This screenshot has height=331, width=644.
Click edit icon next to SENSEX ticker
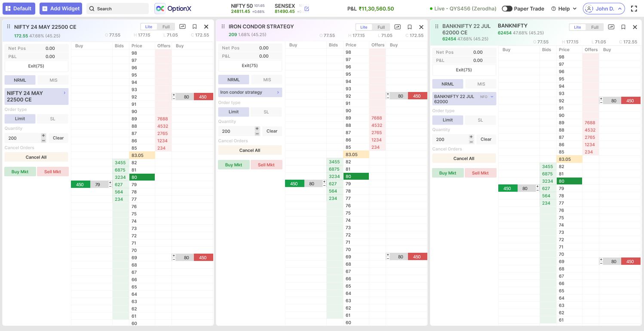[307, 9]
